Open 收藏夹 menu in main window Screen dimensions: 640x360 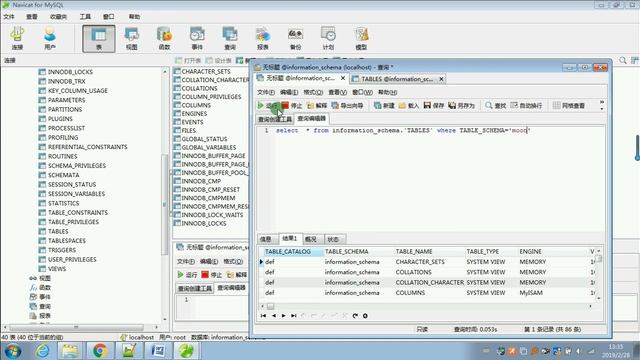coord(58,17)
